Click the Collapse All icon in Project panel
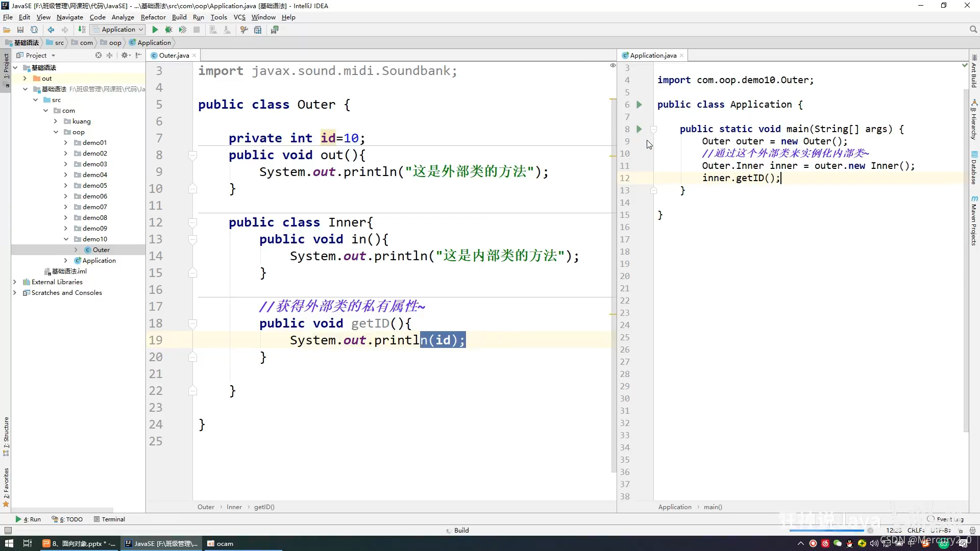The image size is (980, 551). [x=109, y=55]
